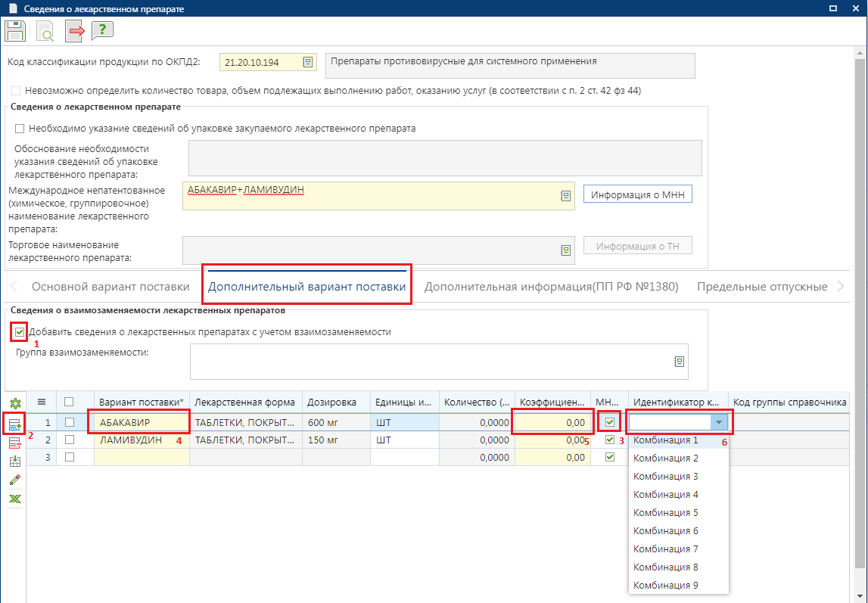Delete the selected table row
The height and width of the screenshot is (603, 868).
(x=15, y=443)
